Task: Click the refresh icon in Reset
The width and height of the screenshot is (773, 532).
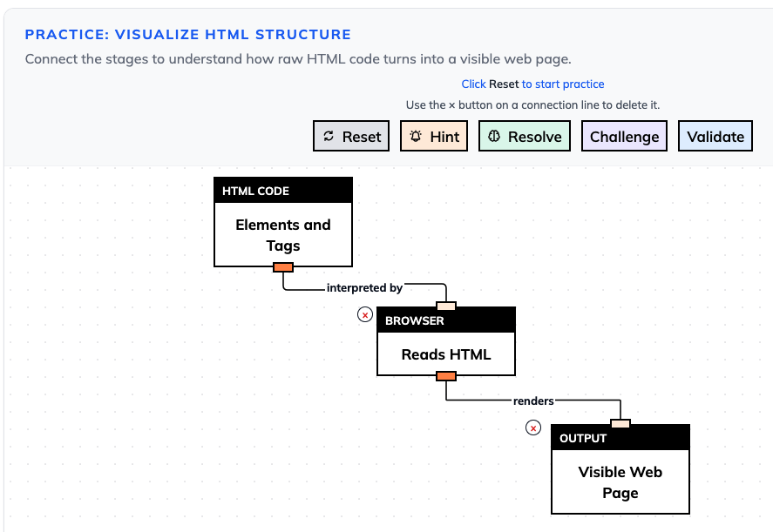Action: [x=329, y=136]
